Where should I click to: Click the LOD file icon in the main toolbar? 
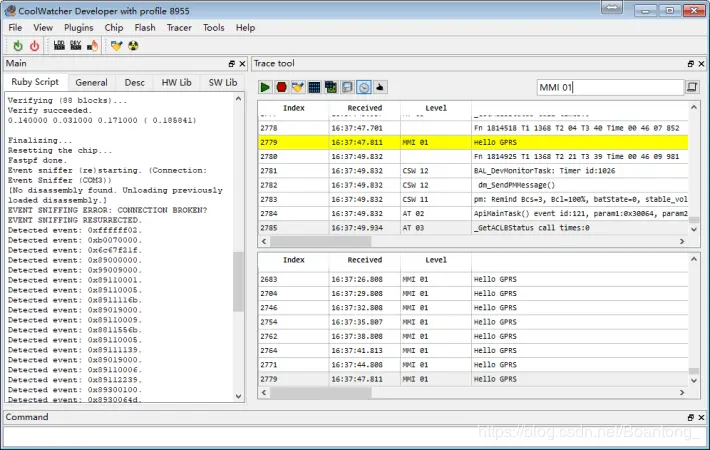click(59, 45)
